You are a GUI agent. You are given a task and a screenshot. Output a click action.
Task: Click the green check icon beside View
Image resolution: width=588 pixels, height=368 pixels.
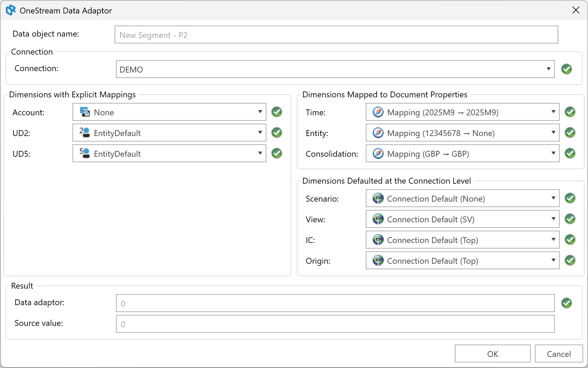(x=570, y=219)
